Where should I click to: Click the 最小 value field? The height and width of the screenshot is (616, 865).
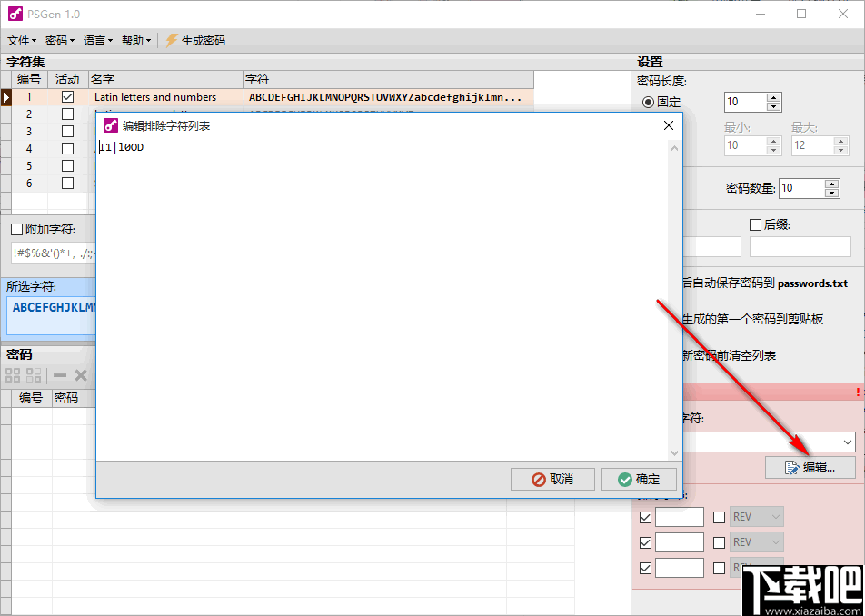pos(746,145)
